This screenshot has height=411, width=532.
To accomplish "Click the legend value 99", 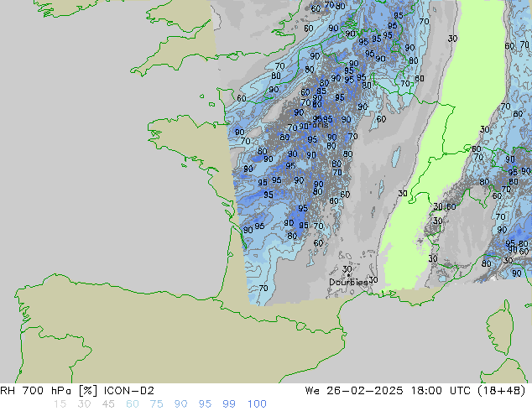I will [x=229, y=404].
